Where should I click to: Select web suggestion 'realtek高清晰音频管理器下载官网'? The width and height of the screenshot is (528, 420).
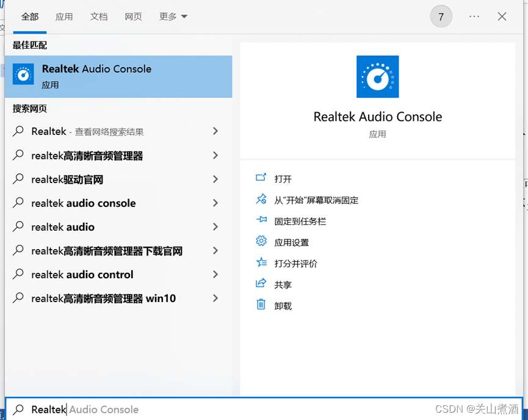[x=107, y=251]
